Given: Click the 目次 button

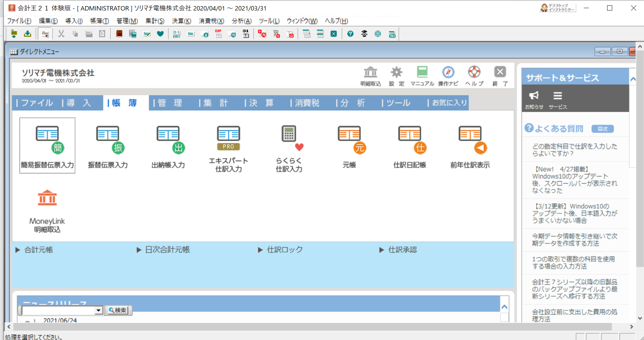Looking at the screenshot, I should [x=603, y=129].
